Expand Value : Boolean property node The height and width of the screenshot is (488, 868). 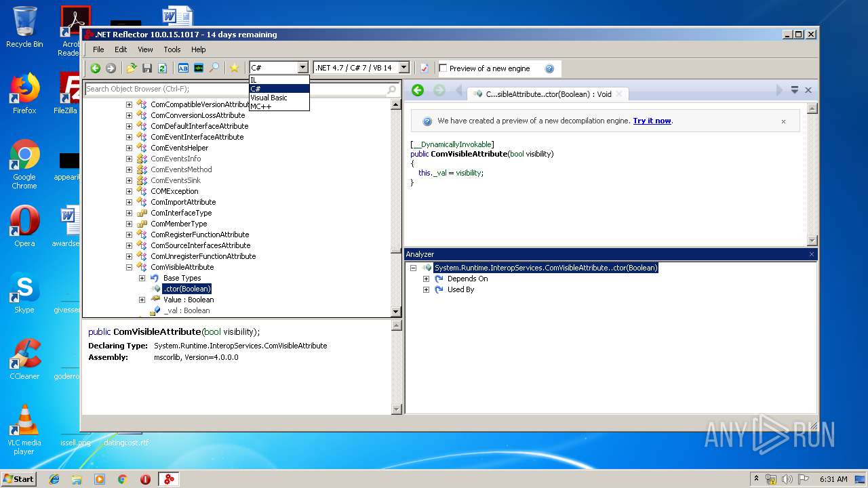click(x=142, y=300)
